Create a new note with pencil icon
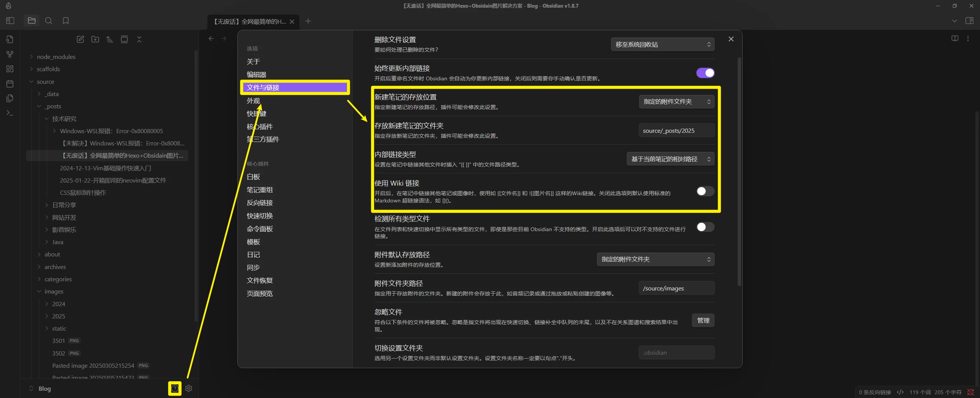This screenshot has width=980, height=398. point(80,39)
